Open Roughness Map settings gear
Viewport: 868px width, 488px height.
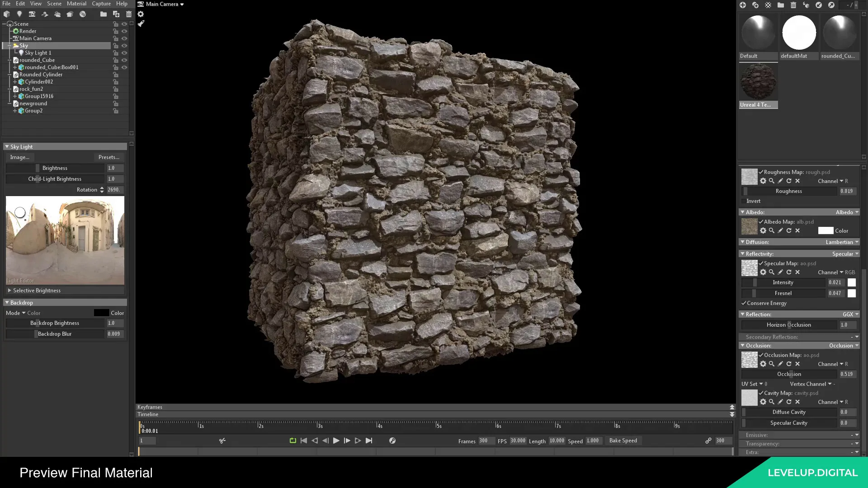tap(763, 181)
